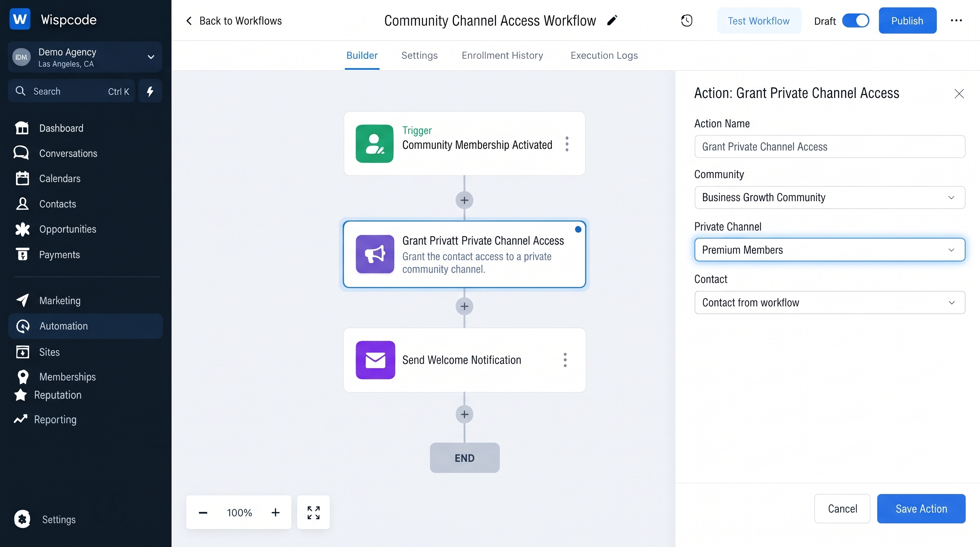Click the megaphone action node icon
Image resolution: width=980 pixels, height=547 pixels.
tap(375, 254)
